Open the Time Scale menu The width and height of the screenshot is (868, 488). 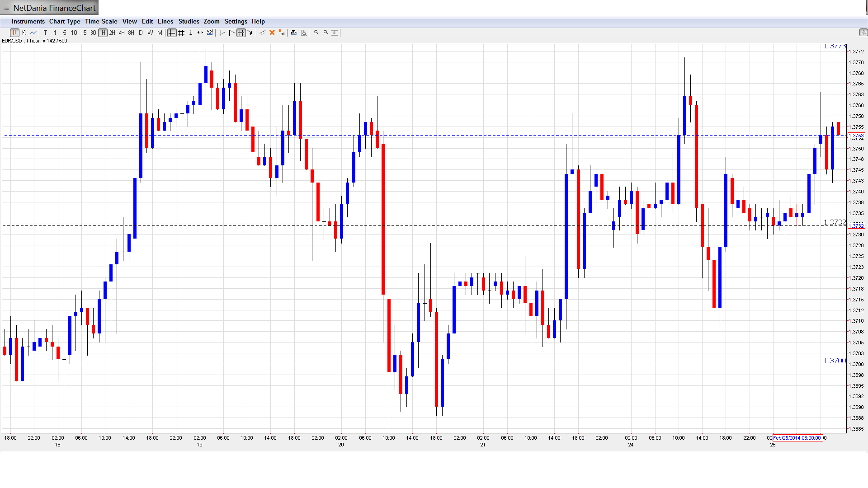101,21
